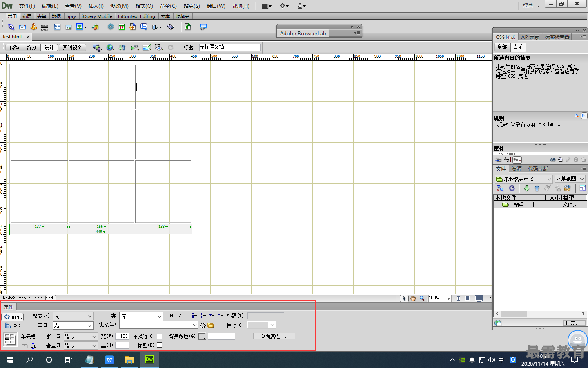
Task: Switch to Design view
Action: click(x=49, y=47)
